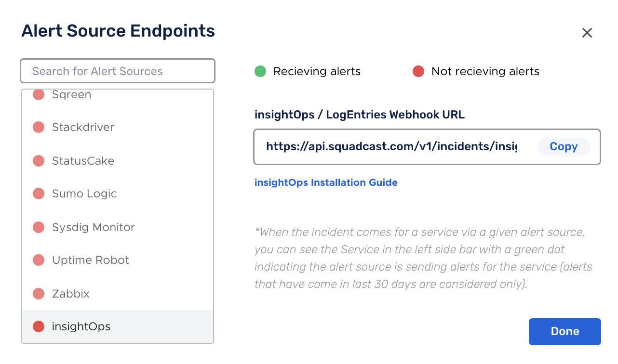
Task: Select Stackdriver alert source
Action: pos(118,128)
